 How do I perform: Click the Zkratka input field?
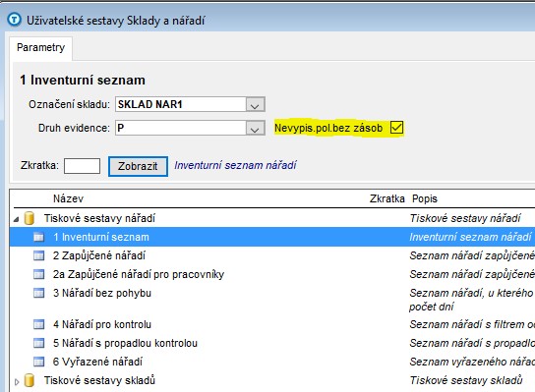[82, 166]
